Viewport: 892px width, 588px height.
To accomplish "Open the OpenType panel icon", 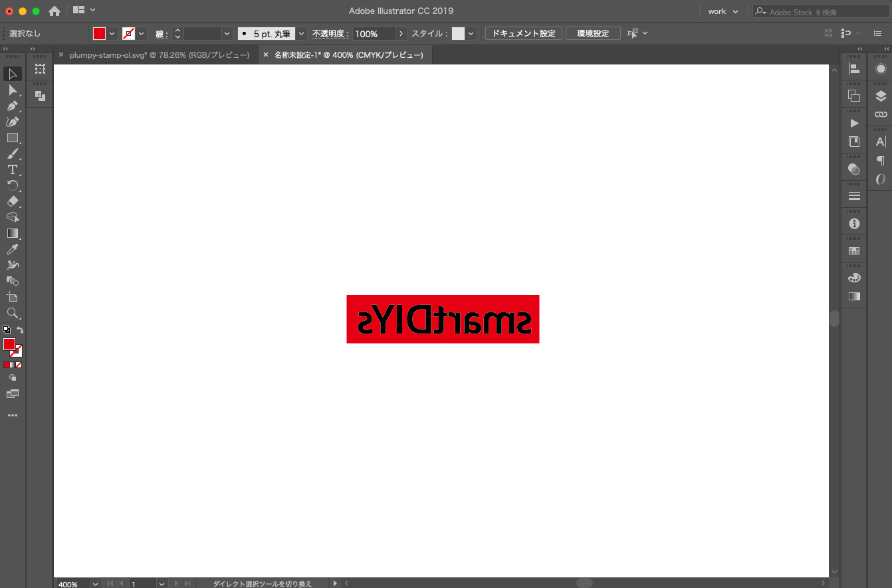I will (881, 179).
